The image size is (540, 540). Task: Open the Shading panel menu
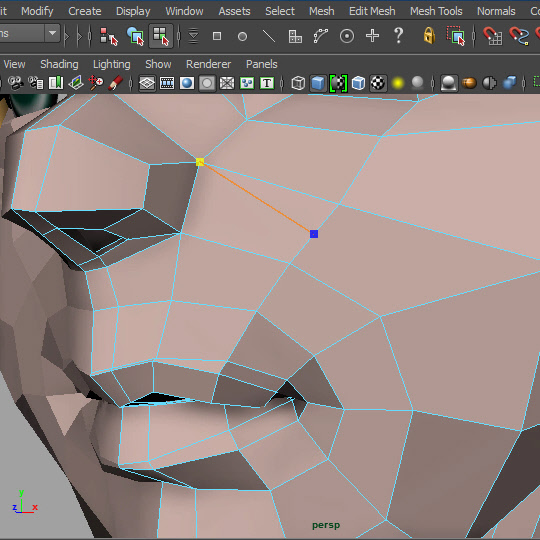coord(59,64)
